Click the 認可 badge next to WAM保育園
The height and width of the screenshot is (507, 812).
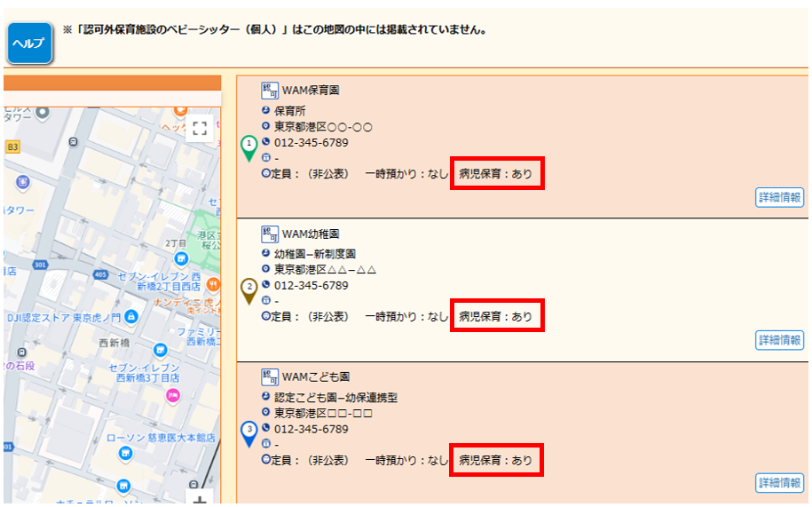click(x=270, y=91)
